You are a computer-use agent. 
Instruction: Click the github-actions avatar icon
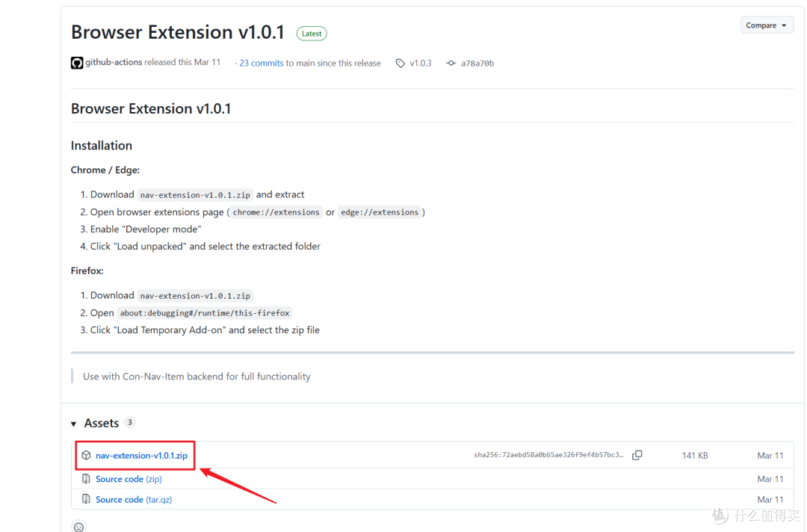click(77, 63)
